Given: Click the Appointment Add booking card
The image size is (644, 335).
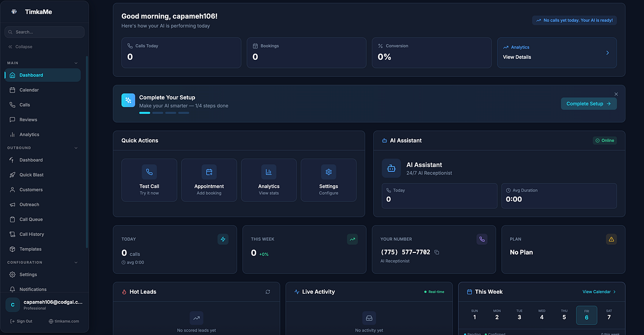Looking at the screenshot, I should point(209,180).
